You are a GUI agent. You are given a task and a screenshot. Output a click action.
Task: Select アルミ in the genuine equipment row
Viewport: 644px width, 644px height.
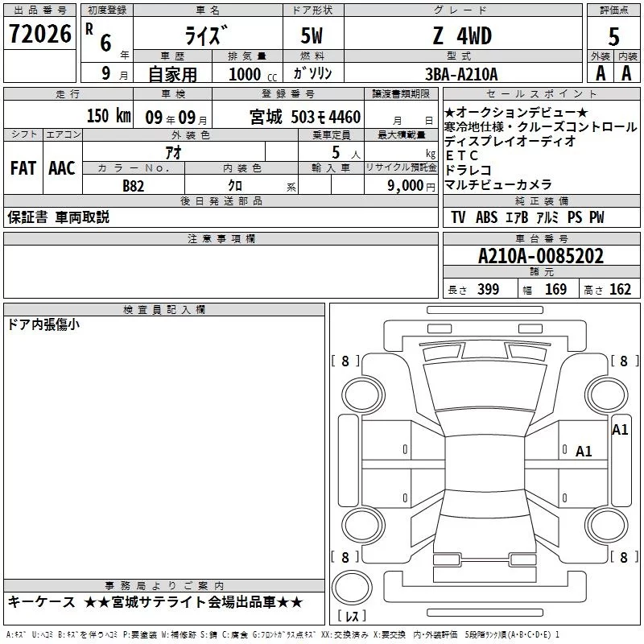click(x=547, y=217)
